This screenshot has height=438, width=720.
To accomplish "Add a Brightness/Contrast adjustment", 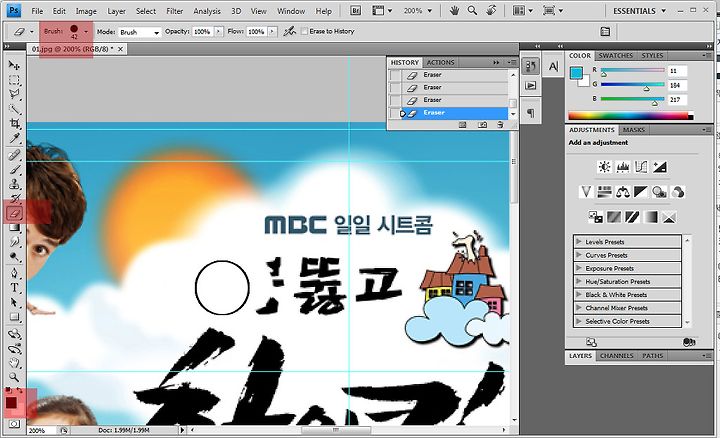I will pyautogui.click(x=604, y=167).
